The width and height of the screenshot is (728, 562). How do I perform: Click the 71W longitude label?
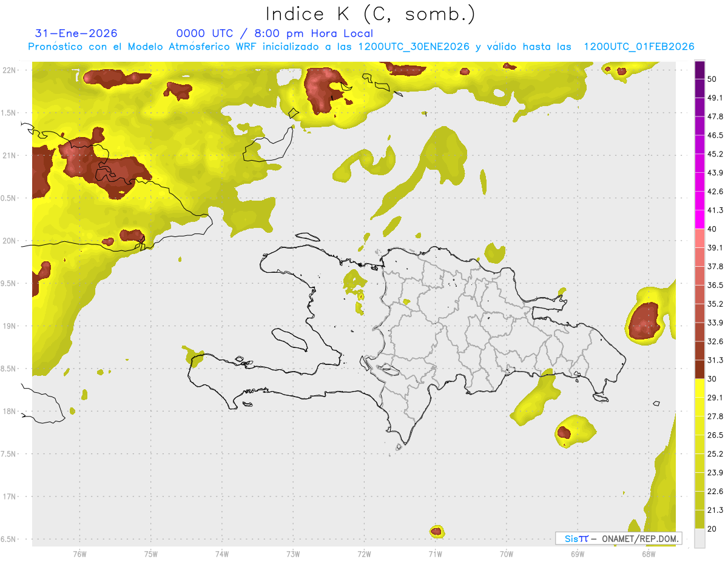pyautogui.click(x=435, y=554)
